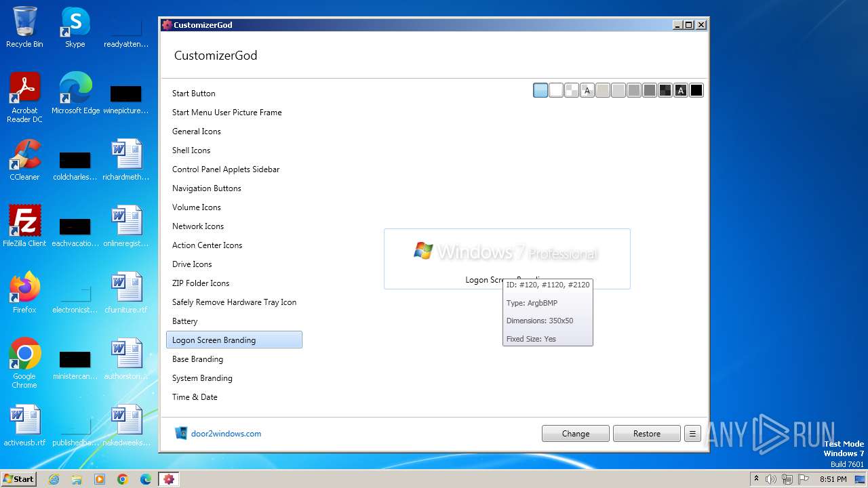Select System Branding category
The height and width of the screenshot is (488, 868).
click(234, 378)
